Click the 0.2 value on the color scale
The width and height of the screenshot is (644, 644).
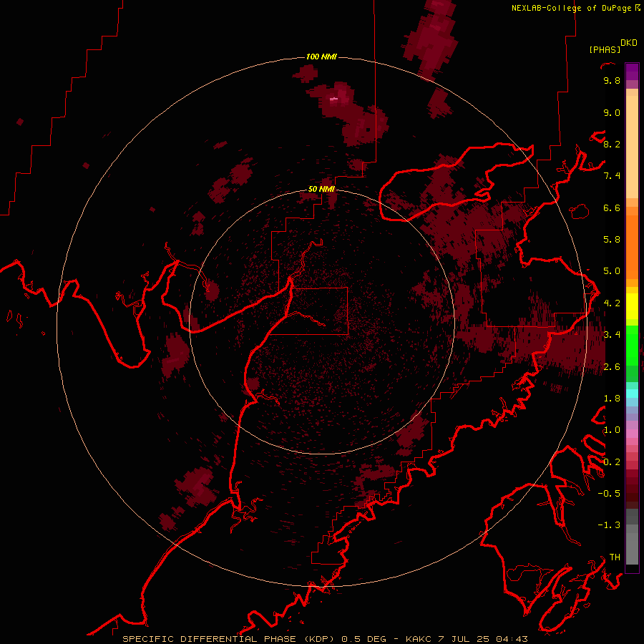point(612,462)
